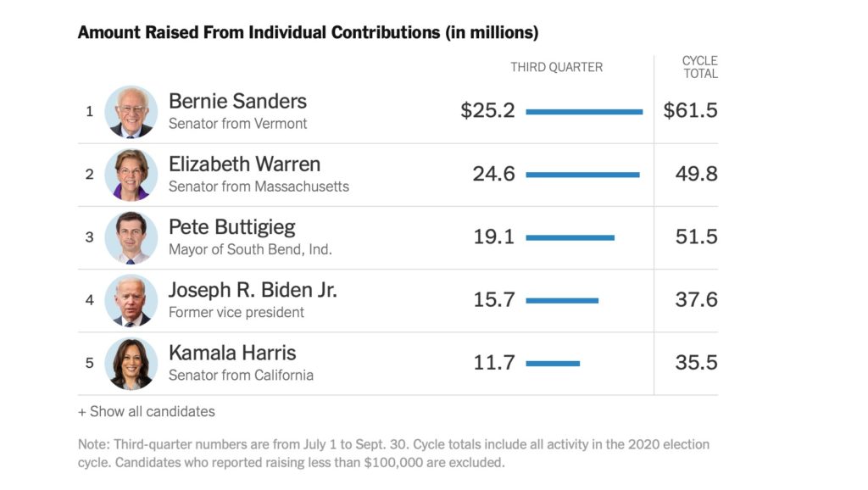Image resolution: width=868 pixels, height=490 pixels.
Task: Click Harris' blue third-quarter bar
Action: (x=553, y=363)
